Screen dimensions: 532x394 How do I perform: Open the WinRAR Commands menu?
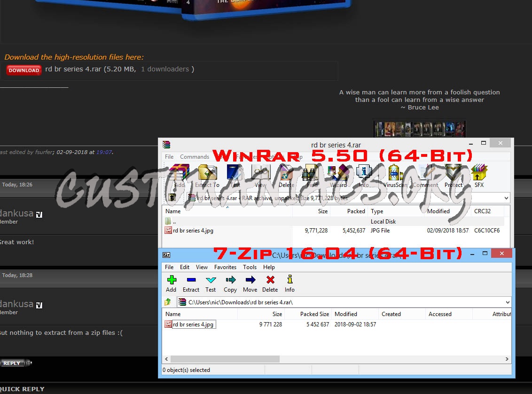195,157
